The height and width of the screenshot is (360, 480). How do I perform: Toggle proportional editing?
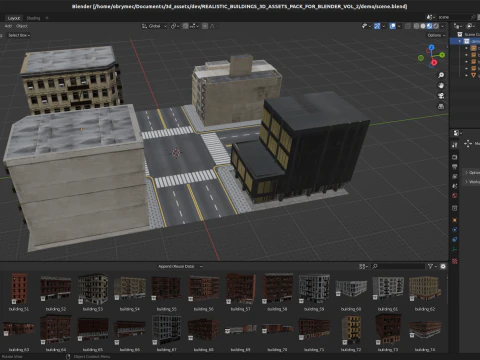[x=205, y=26]
